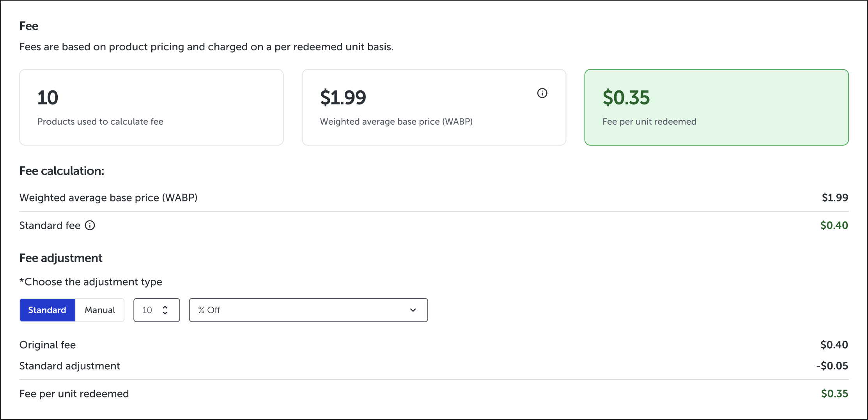
Task: Open the % Off dropdown
Action: [308, 310]
